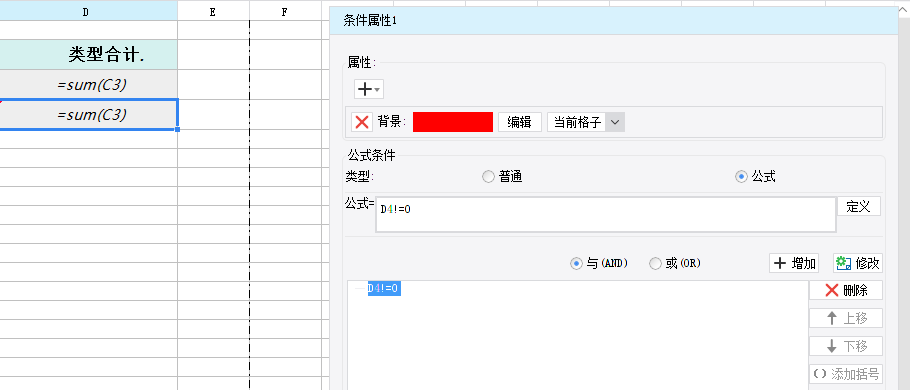The image size is (910, 390).
Task: Click the formula input field containing D4!=0
Action: click(605, 214)
